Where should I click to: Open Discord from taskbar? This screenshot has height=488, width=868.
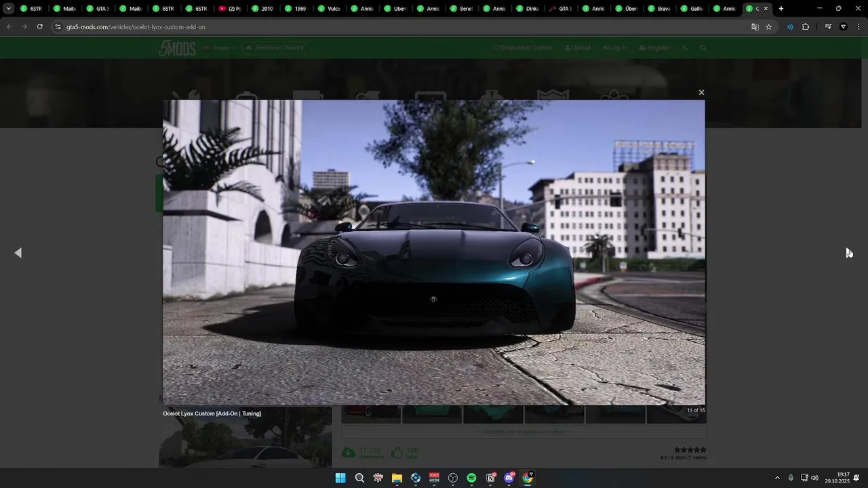click(509, 478)
